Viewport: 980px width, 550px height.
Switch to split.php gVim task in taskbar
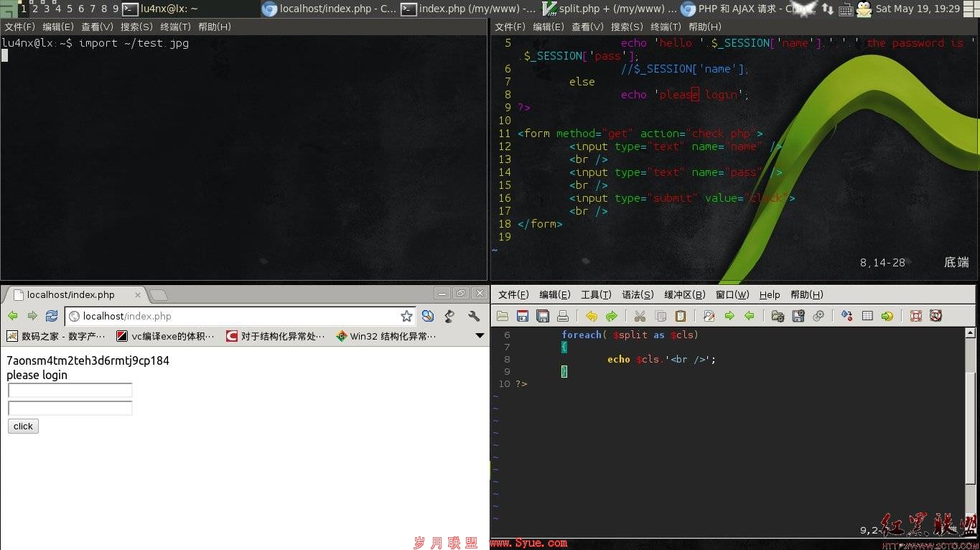[610, 9]
